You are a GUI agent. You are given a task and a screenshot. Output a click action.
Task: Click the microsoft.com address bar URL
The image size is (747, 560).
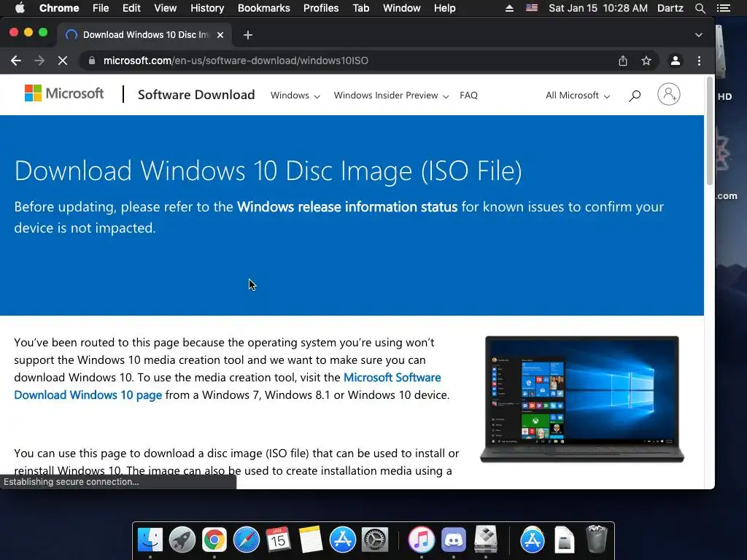(236, 61)
